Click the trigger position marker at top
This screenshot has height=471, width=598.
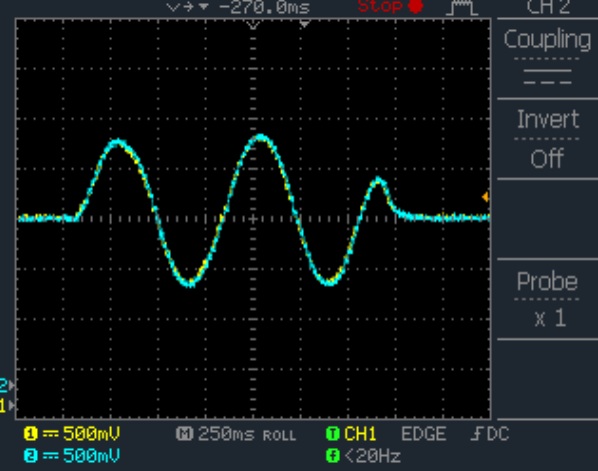pyautogui.click(x=304, y=24)
